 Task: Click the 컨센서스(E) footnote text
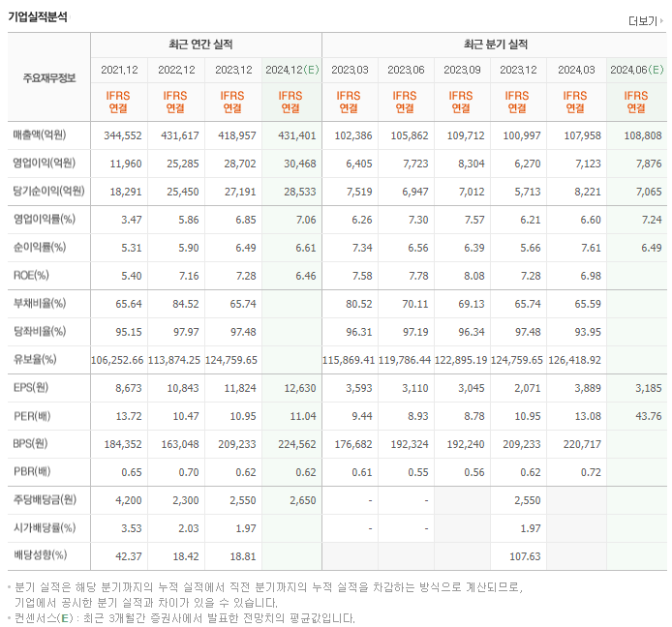click(x=185, y=618)
